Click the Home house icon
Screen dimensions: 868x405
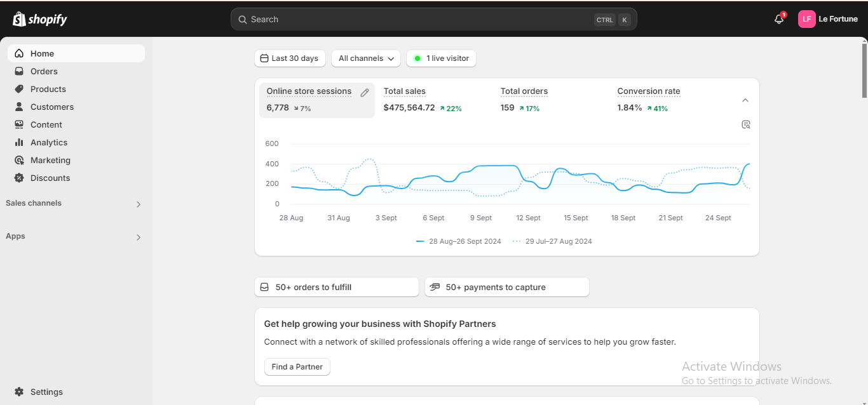click(x=19, y=53)
